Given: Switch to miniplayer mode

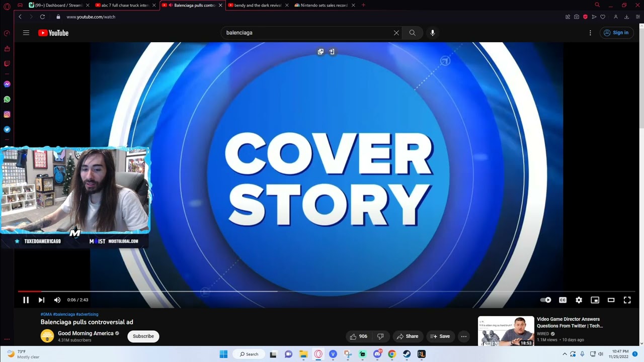Looking at the screenshot, I should coord(595,300).
